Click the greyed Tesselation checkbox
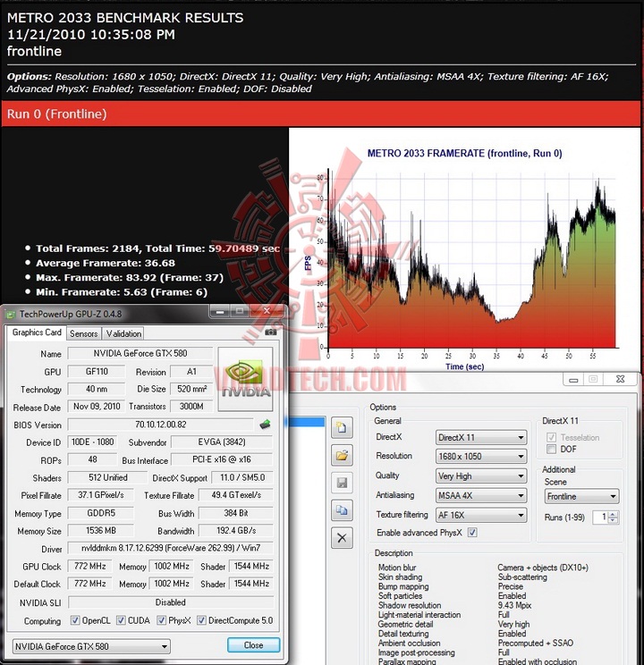This screenshot has width=644, height=665. coord(552,437)
